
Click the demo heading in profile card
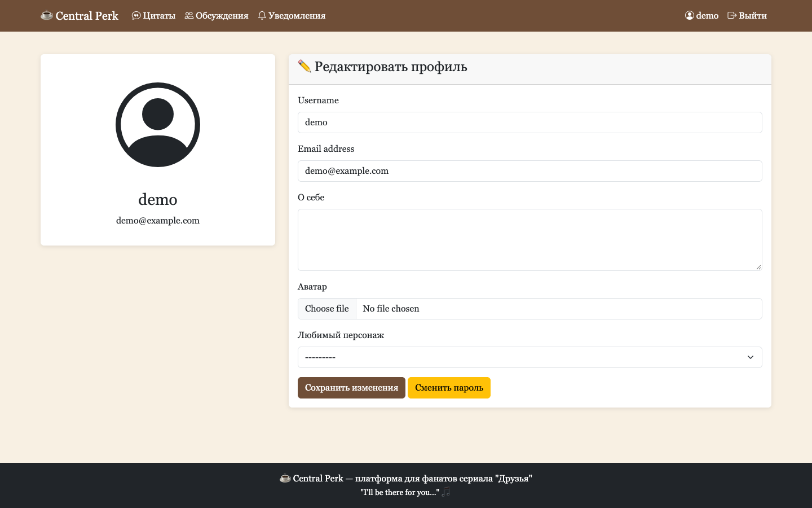coord(158,199)
